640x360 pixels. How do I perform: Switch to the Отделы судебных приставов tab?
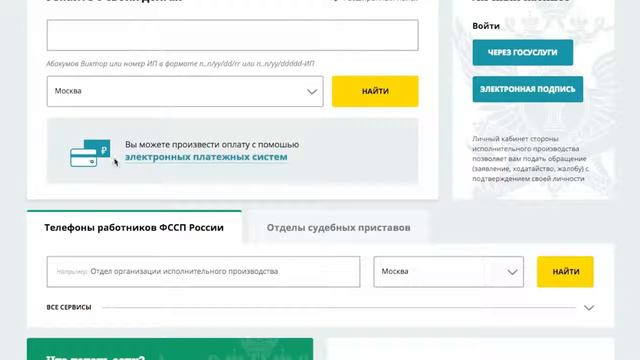338,227
